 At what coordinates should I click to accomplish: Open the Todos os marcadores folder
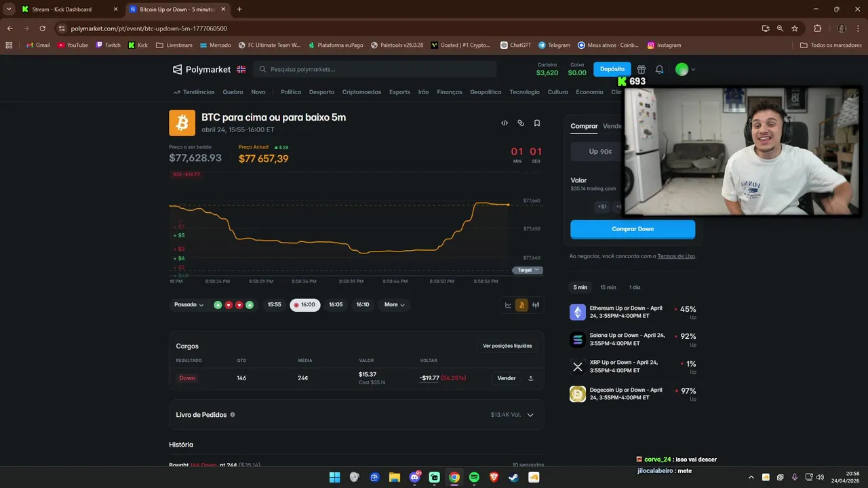tap(831, 45)
